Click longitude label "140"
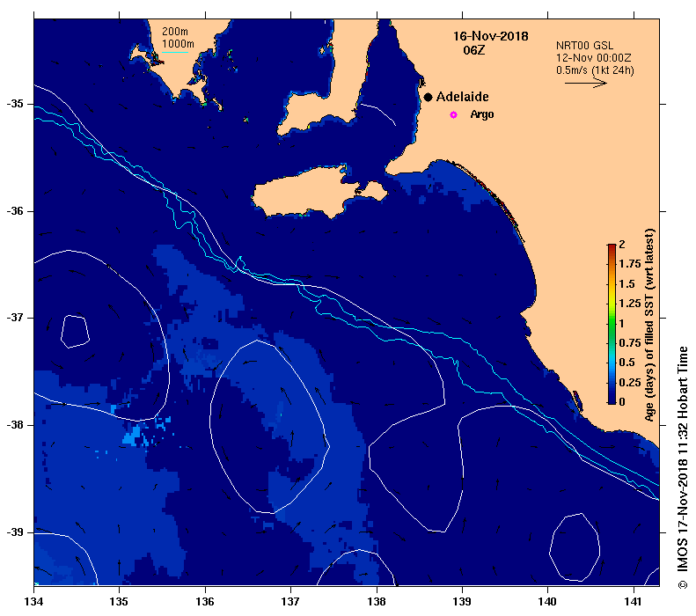Image resolution: width=696 pixels, height=616 pixels. coord(547,602)
